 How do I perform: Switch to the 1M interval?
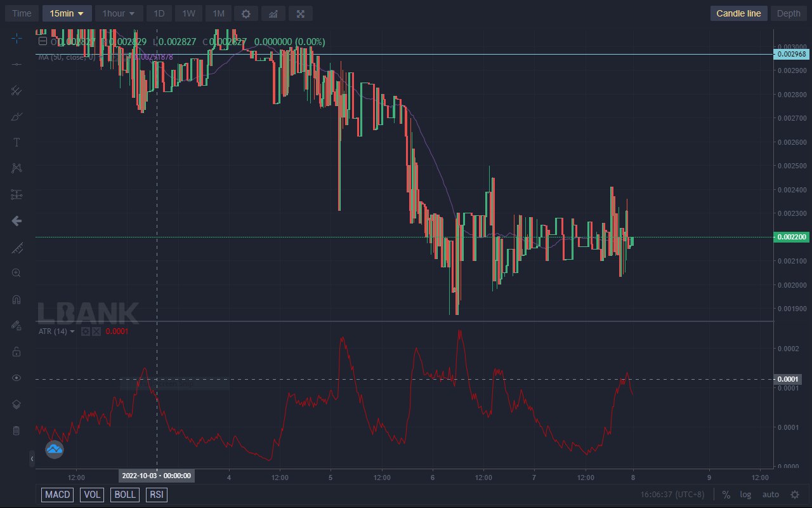(x=218, y=13)
